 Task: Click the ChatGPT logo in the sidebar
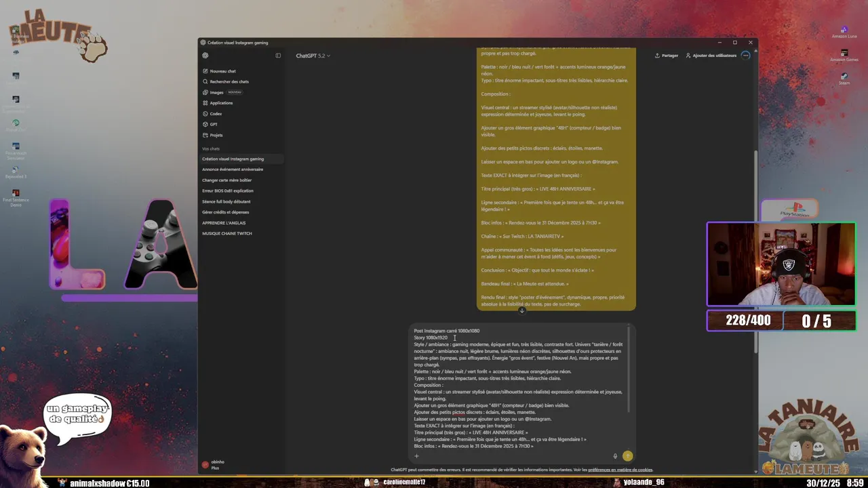coord(205,56)
